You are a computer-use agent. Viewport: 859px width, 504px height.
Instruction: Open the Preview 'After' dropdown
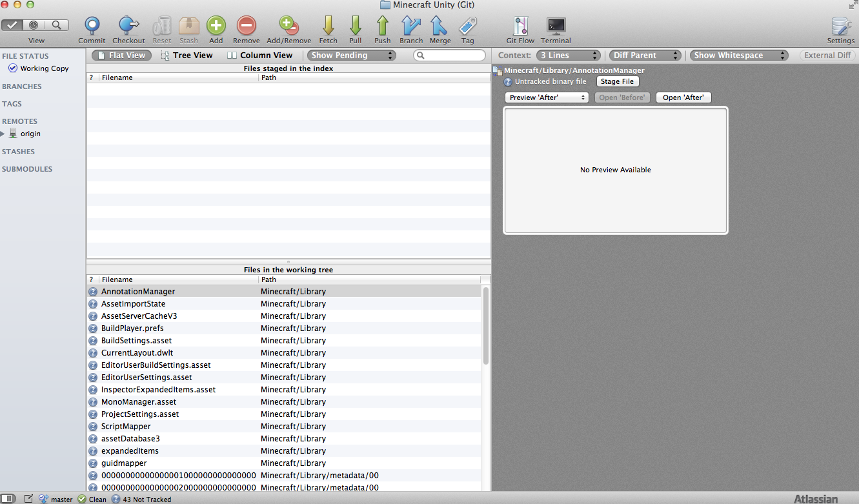click(547, 97)
